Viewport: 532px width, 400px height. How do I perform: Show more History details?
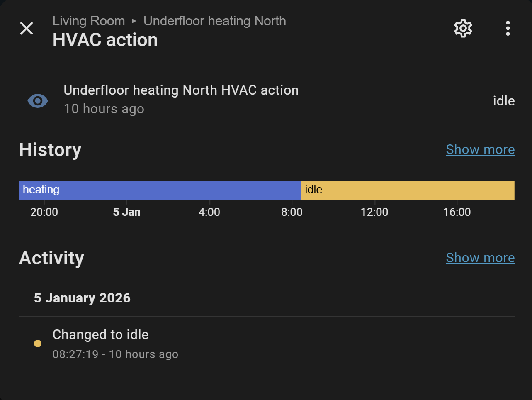click(x=480, y=149)
